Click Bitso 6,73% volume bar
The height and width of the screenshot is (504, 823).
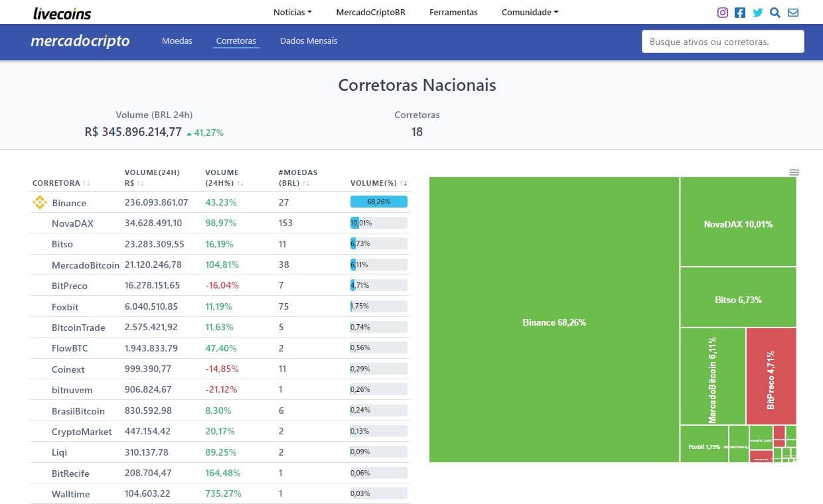tap(379, 243)
